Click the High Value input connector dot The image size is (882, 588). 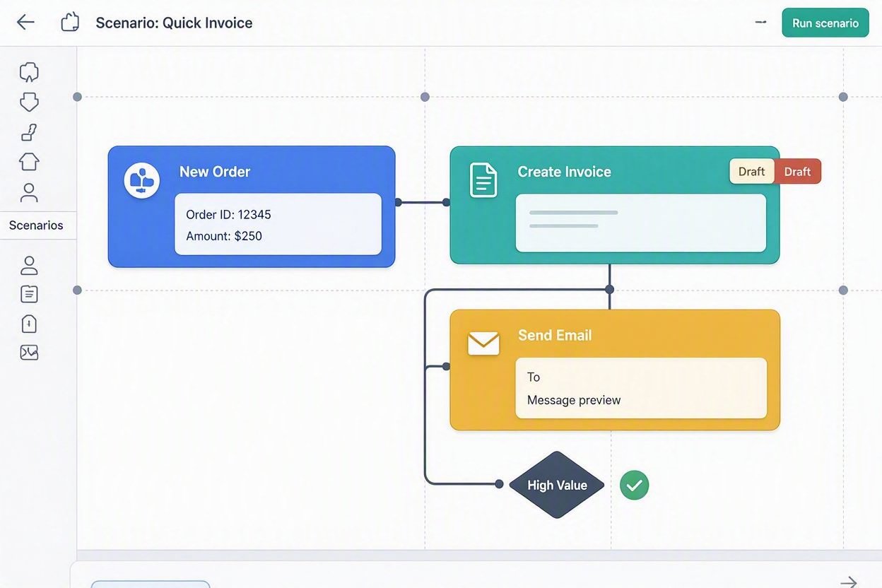tap(499, 484)
